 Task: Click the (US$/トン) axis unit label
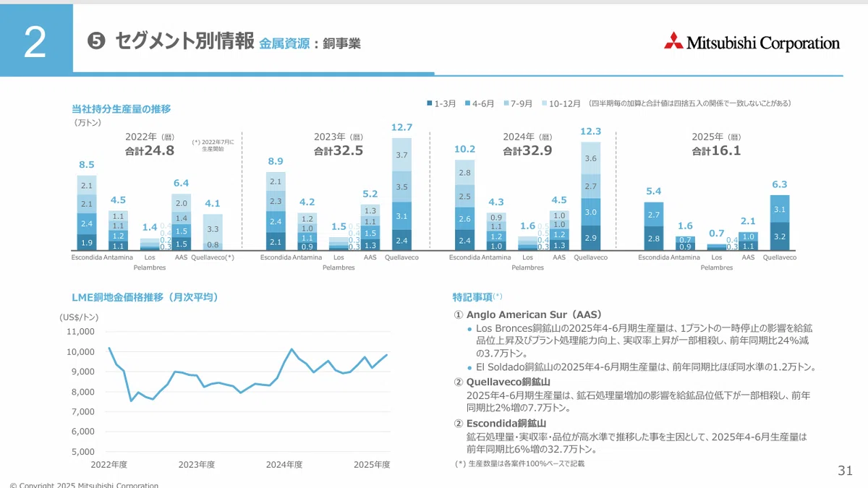[x=79, y=317]
